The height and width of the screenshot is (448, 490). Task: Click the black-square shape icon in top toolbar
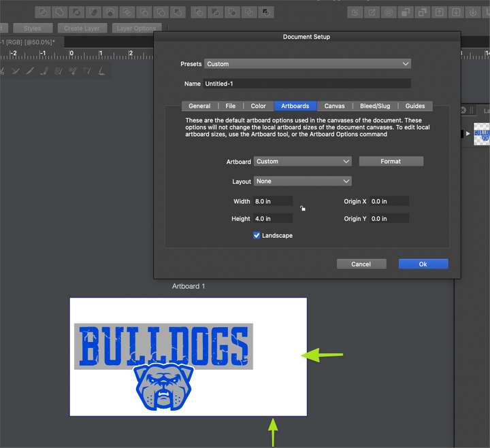tap(266, 12)
